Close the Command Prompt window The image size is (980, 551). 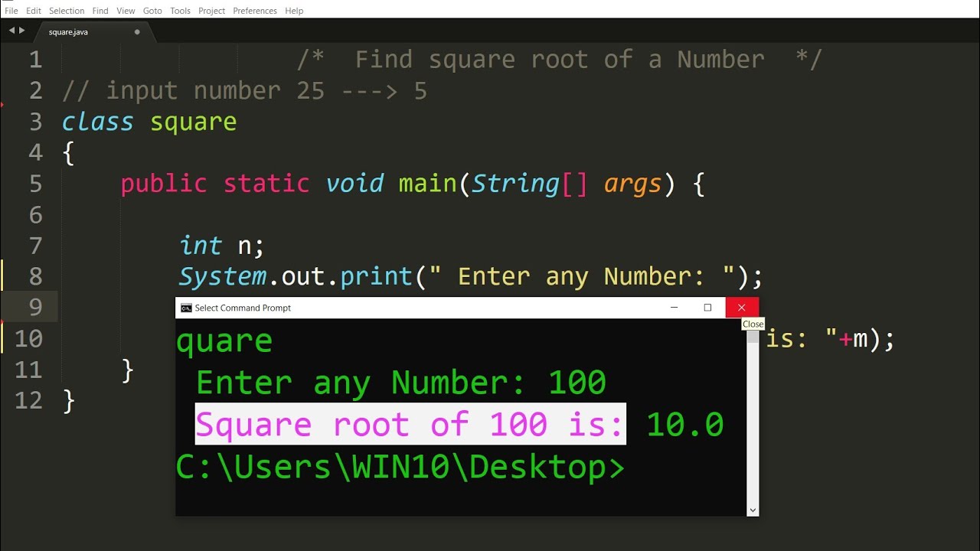[x=741, y=308]
